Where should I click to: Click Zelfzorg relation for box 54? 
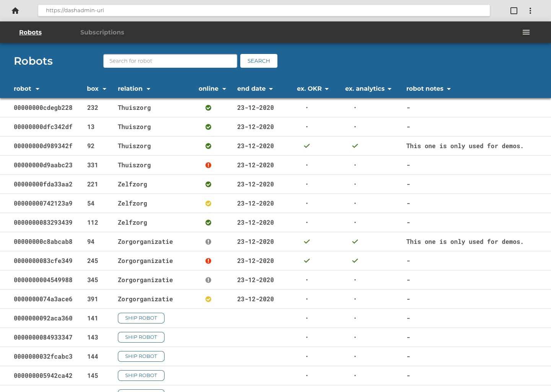click(x=132, y=203)
